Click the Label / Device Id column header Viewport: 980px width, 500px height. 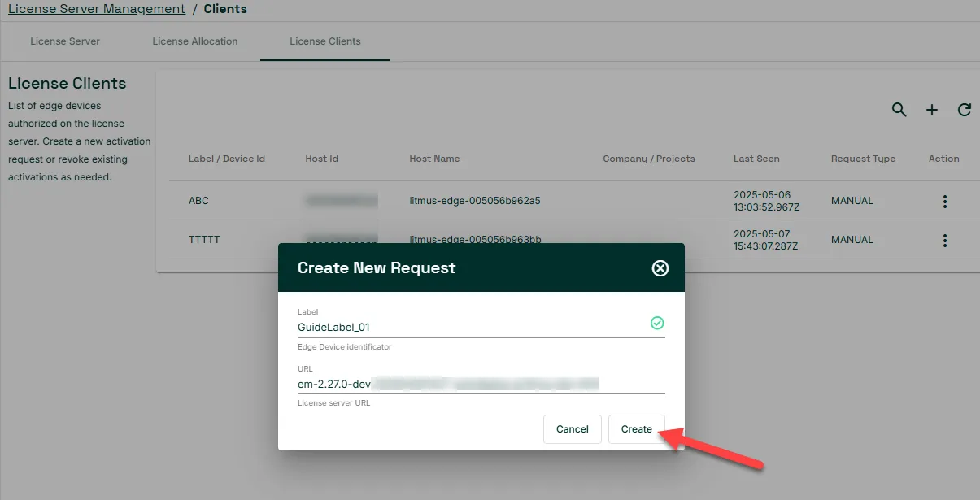coord(227,159)
